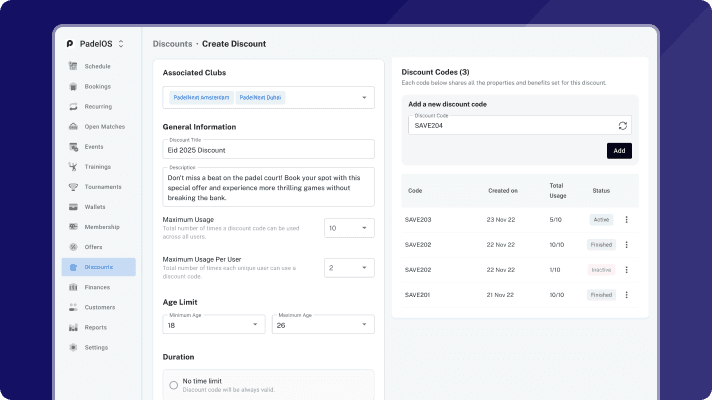The image size is (712, 400).
Task: Regenerate the discount code with refresh icon
Action: pos(623,126)
